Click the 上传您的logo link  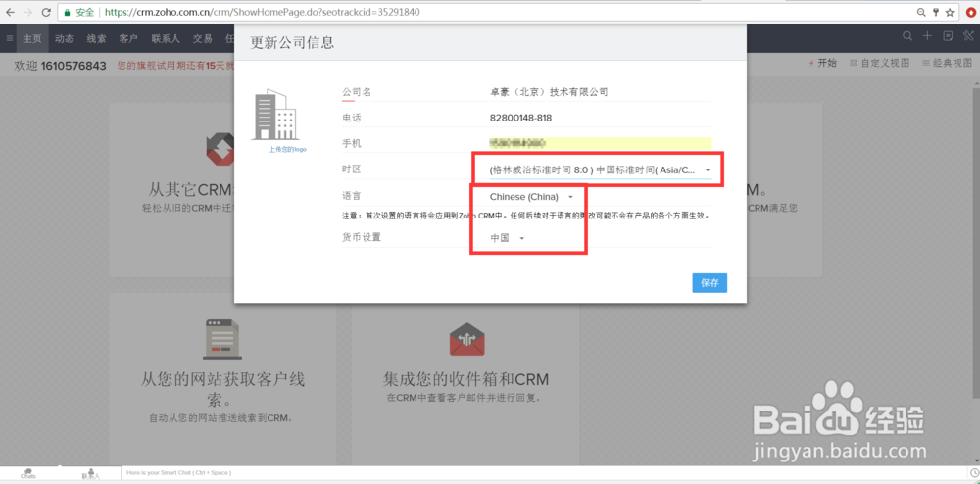coord(287,150)
